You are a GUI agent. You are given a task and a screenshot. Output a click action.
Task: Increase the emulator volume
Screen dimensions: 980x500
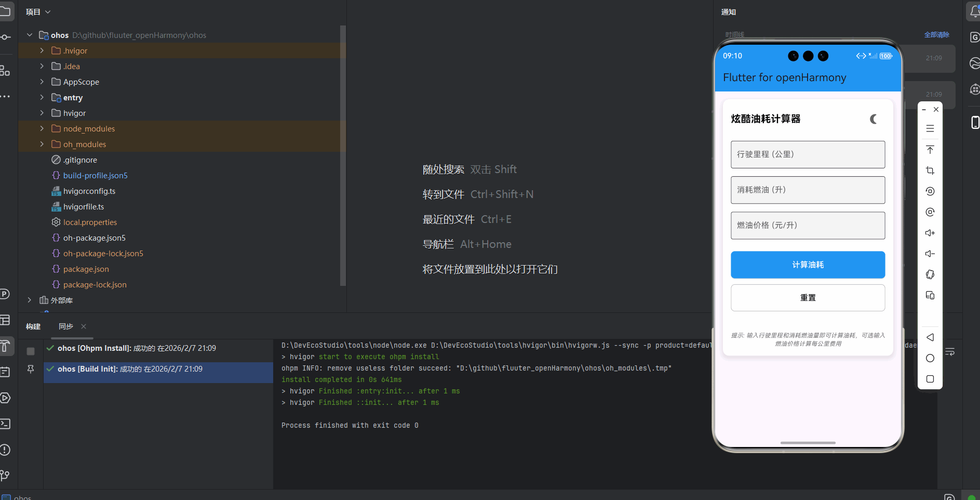click(x=930, y=233)
